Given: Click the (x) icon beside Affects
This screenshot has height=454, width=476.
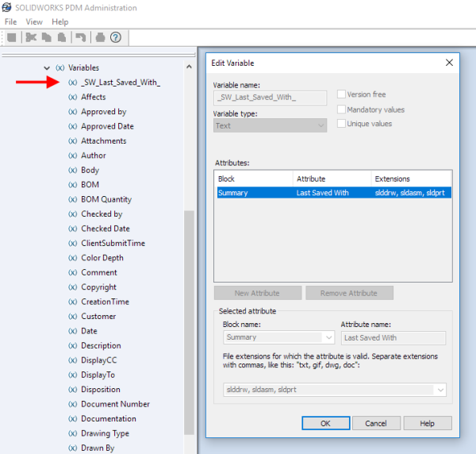Looking at the screenshot, I should pyautogui.click(x=72, y=97).
